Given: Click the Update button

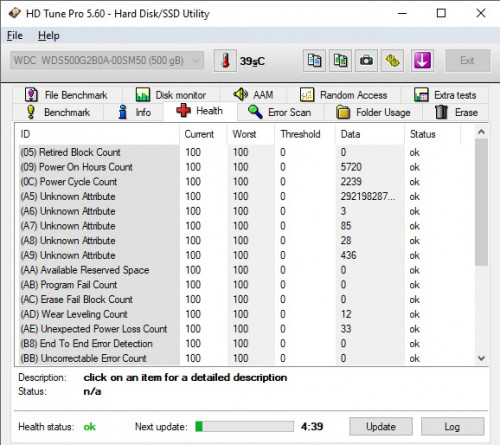Looking at the screenshot, I should click(x=381, y=426).
